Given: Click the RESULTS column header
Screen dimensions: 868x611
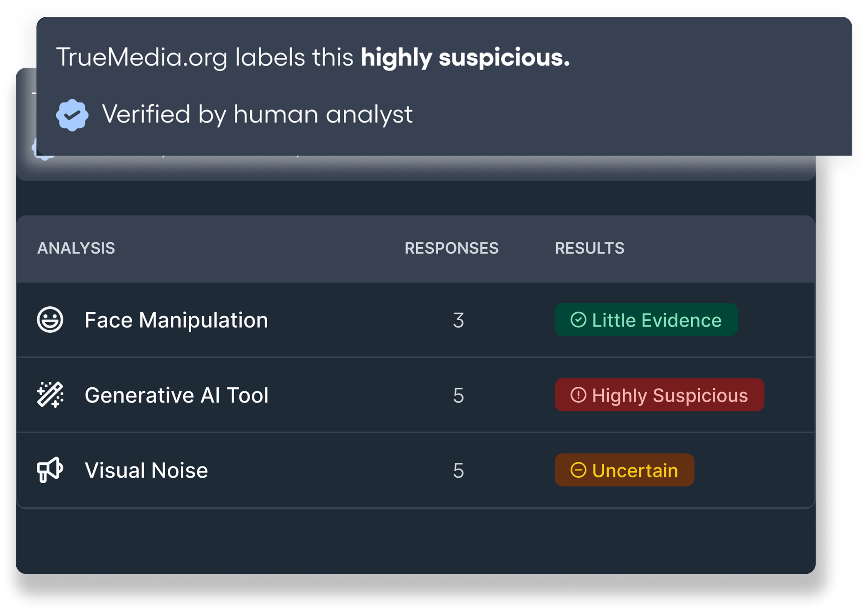Looking at the screenshot, I should click(x=590, y=248).
